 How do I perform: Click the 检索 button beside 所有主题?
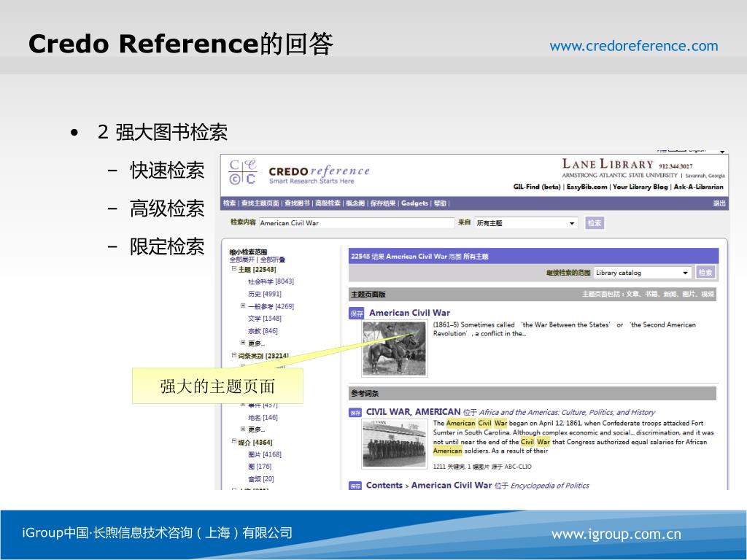coord(594,223)
